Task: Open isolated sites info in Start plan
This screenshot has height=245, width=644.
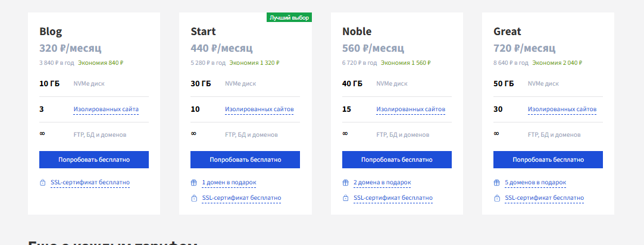Action: (x=259, y=109)
